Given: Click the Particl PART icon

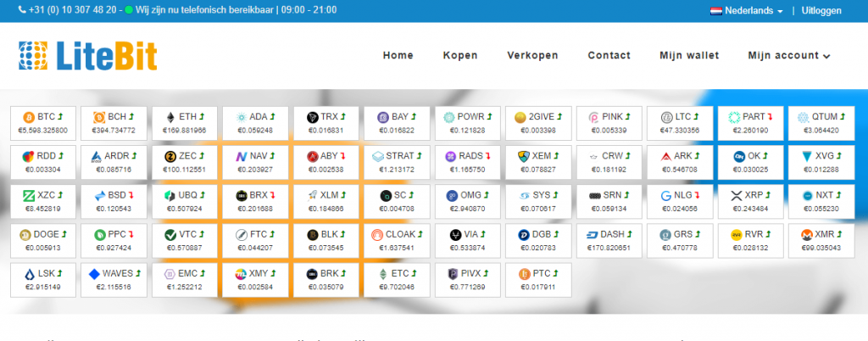Looking at the screenshot, I should [734, 117].
